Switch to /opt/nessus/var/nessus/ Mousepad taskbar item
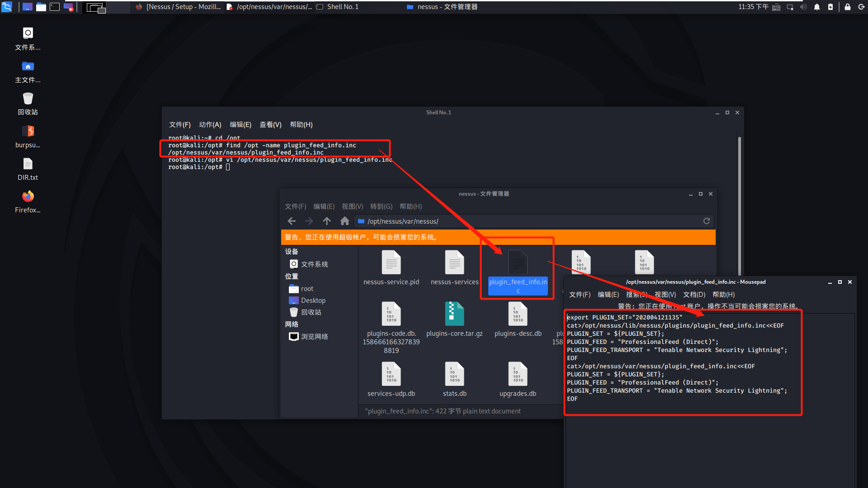Viewport: 868px width, 488px height. pos(269,7)
